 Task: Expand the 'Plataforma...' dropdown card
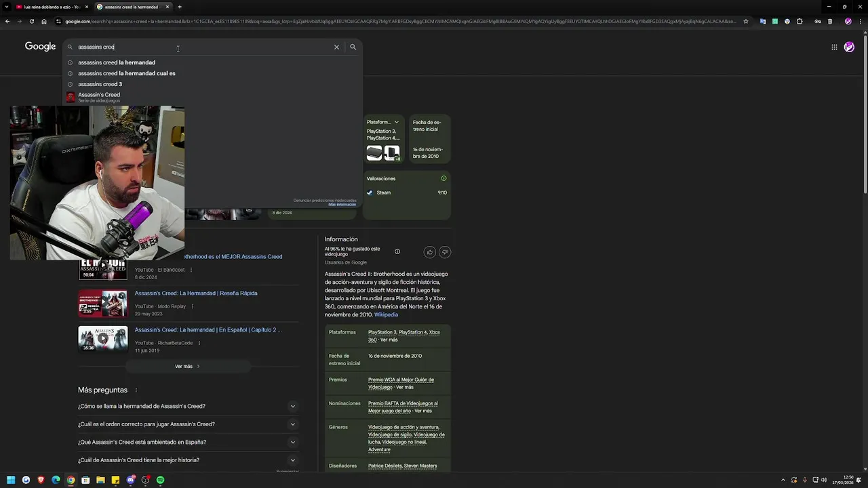coord(383,123)
